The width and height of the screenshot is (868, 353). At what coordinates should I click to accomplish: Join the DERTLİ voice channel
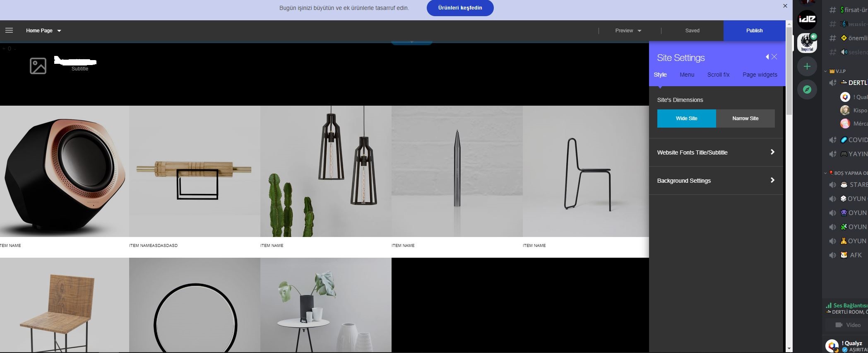coord(848,83)
